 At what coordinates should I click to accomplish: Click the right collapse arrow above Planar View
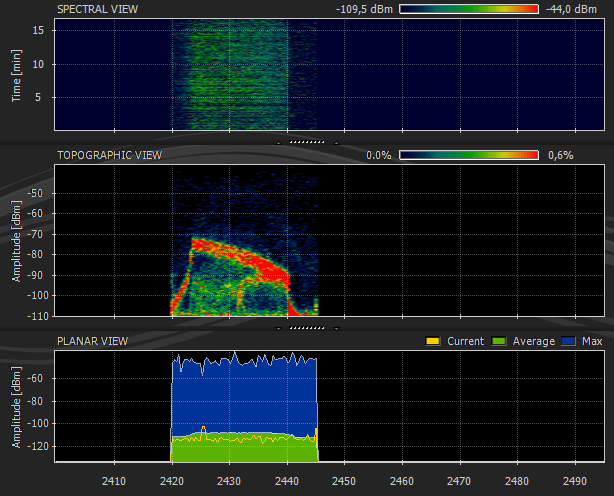click(337, 327)
